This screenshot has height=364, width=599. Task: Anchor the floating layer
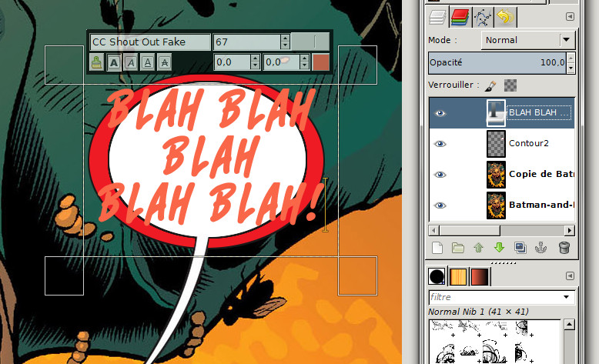(540, 248)
